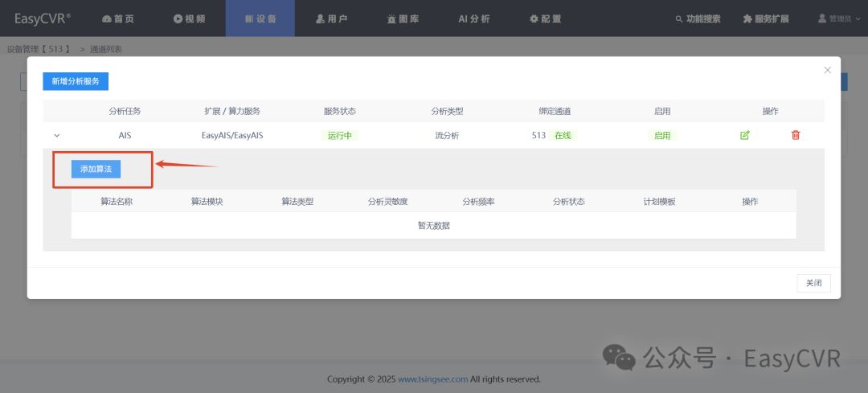This screenshot has height=393, width=868.
Task: Click the 扩展 / 算力服务 column header
Action: (x=232, y=111)
